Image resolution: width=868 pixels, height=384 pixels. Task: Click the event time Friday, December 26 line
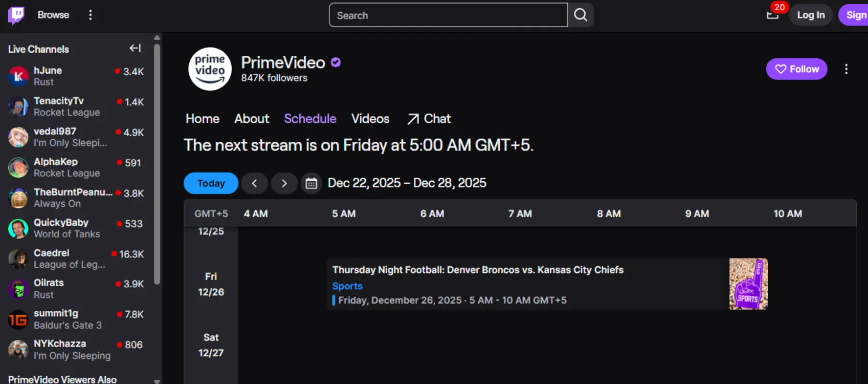point(452,300)
